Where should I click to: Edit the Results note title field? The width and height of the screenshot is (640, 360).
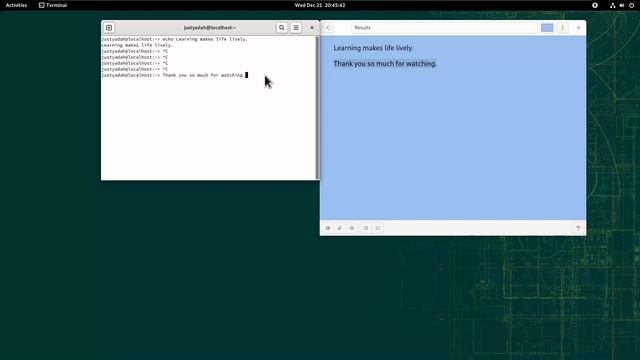click(x=444, y=28)
